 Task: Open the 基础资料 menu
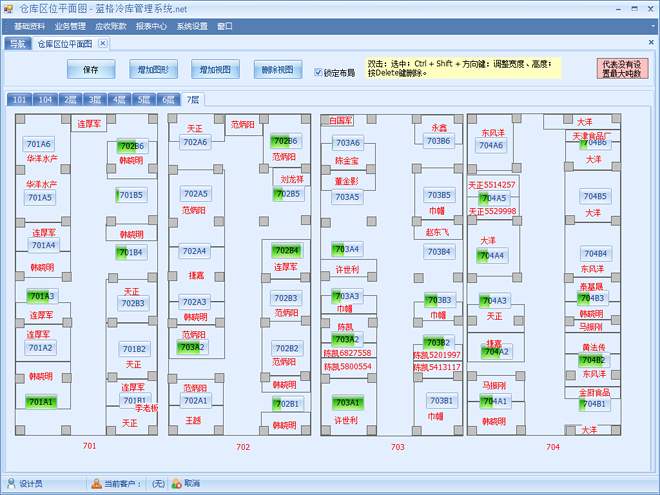coord(30,26)
